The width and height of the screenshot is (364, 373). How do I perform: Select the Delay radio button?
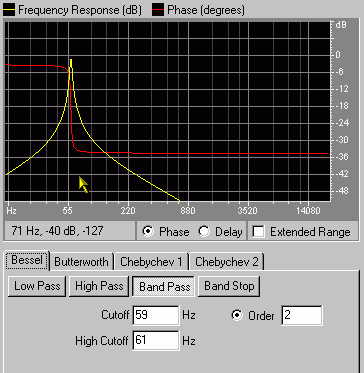[204, 231]
